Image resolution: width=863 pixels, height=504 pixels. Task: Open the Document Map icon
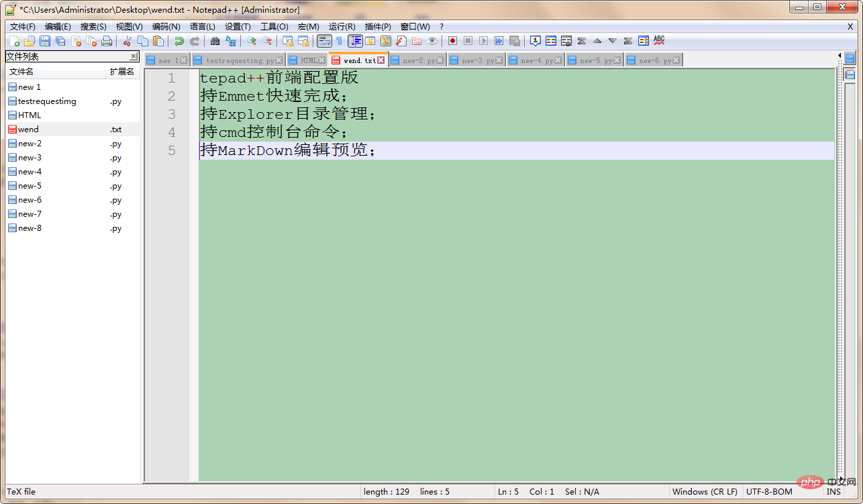pyautogui.click(x=386, y=41)
